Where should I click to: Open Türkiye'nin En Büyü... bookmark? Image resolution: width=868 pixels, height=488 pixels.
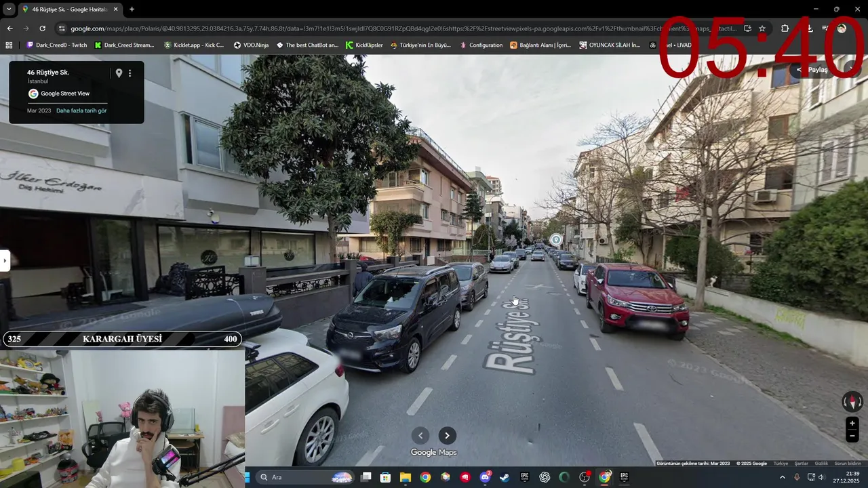click(420, 45)
